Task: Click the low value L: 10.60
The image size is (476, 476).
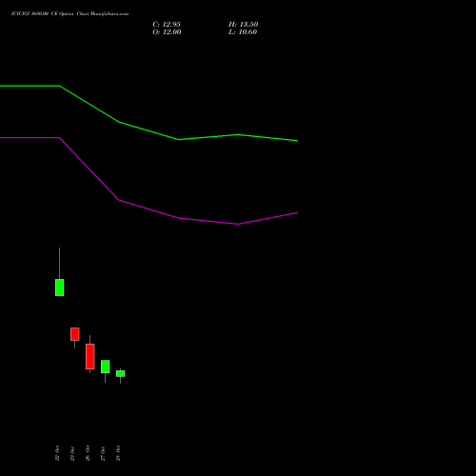Action: pos(243,32)
